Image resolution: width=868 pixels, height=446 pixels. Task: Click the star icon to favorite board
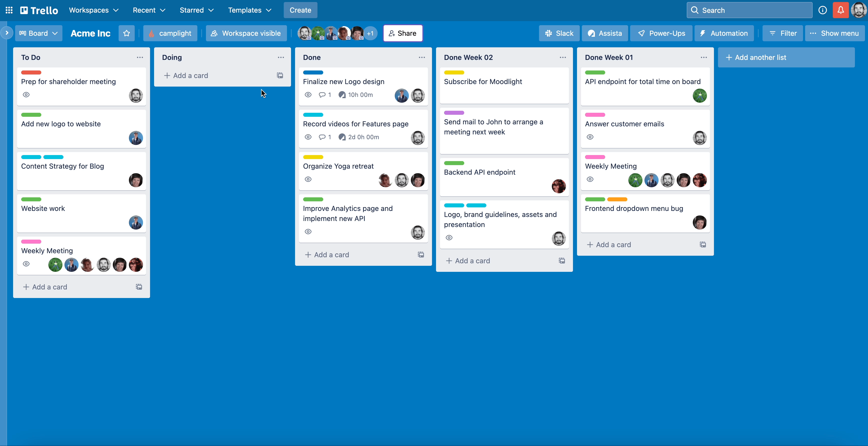127,33
